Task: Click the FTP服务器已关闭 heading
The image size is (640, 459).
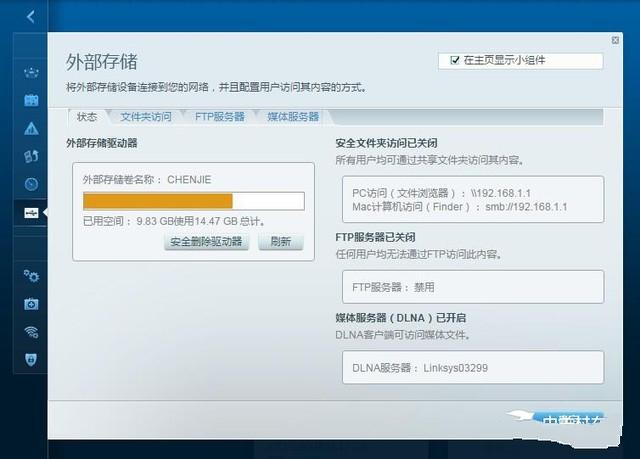Action: pyautogui.click(x=375, y=237)
